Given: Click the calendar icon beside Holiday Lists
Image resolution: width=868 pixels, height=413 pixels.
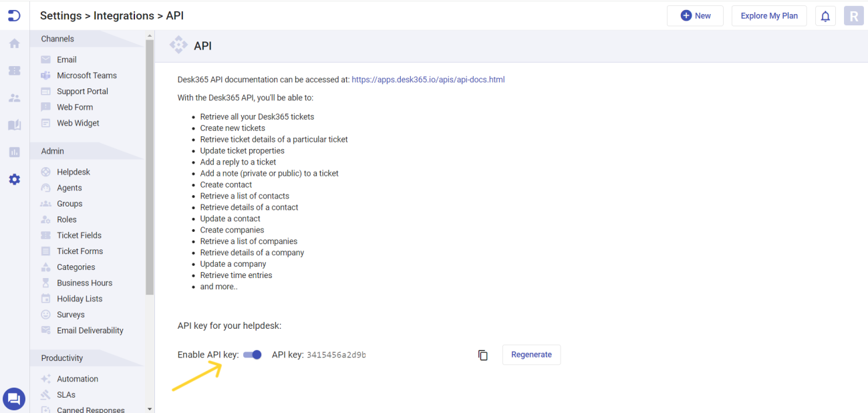Looking at the screenshot, I should pos(46,299).
